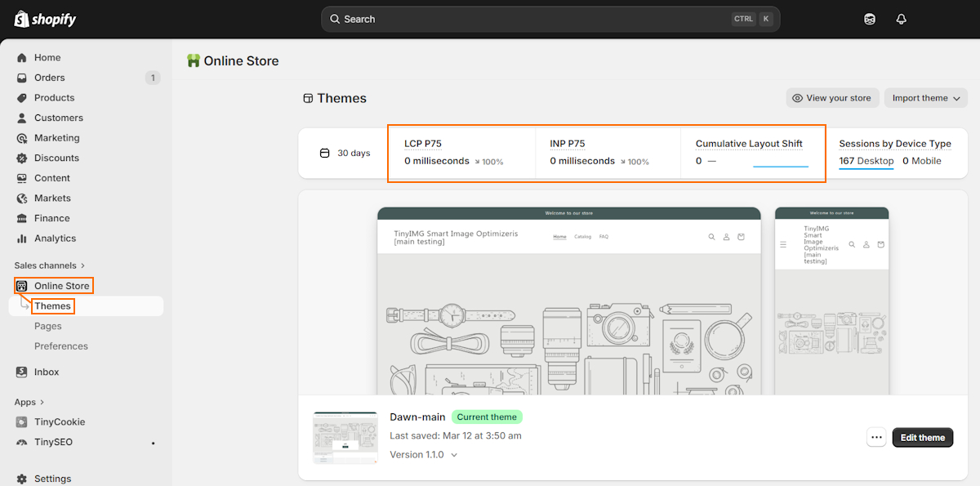980x486 pixels.
Task: Click the View your store button
Action: click(832, 97)
